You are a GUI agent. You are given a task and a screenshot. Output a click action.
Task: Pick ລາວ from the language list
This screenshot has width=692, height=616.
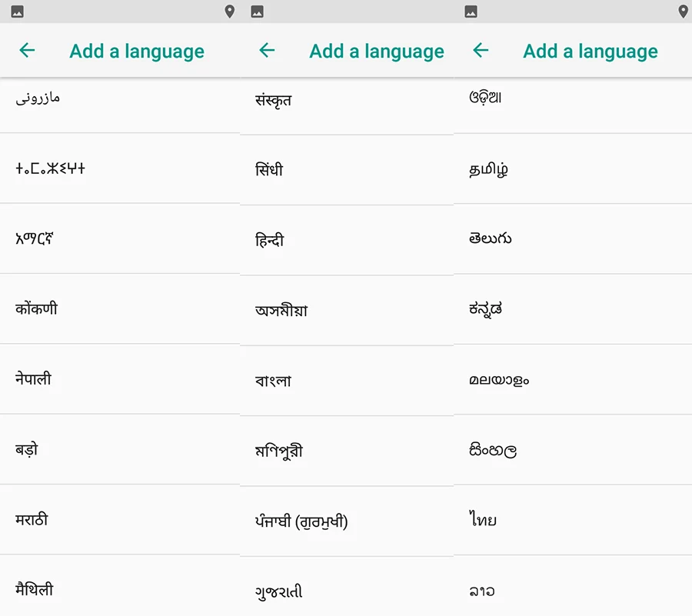(x=573, y=585)
